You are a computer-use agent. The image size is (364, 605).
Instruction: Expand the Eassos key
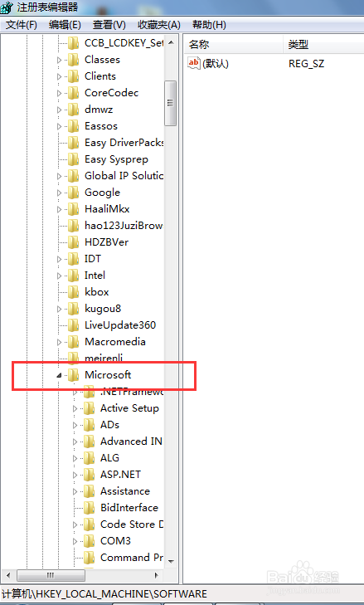(59, 126)
